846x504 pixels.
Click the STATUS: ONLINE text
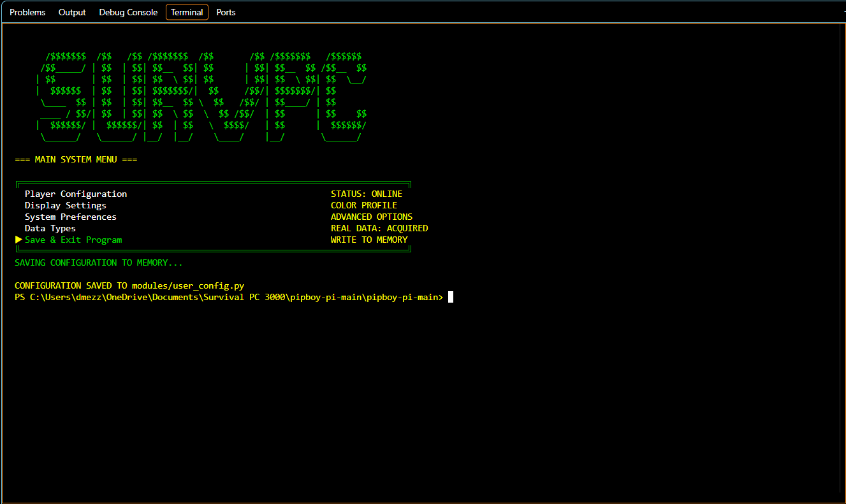click(x=367, y=194)
